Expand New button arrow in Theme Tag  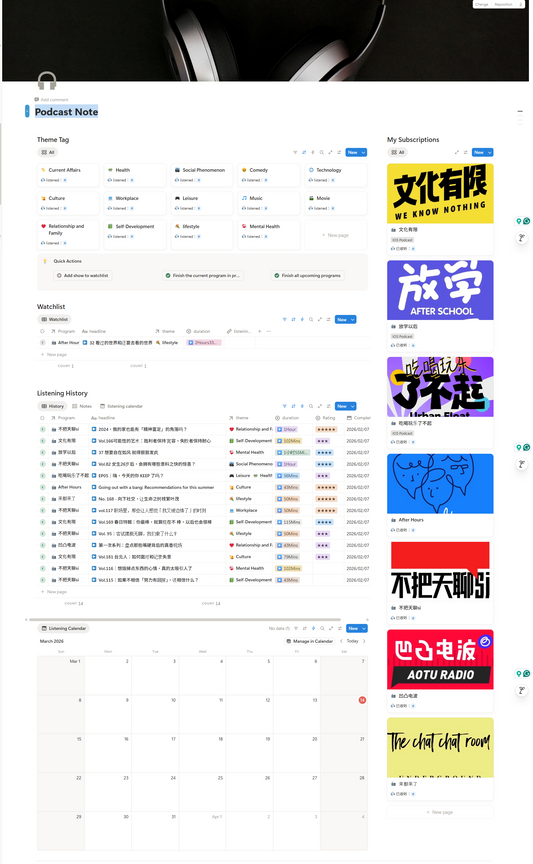coord(363,153)
